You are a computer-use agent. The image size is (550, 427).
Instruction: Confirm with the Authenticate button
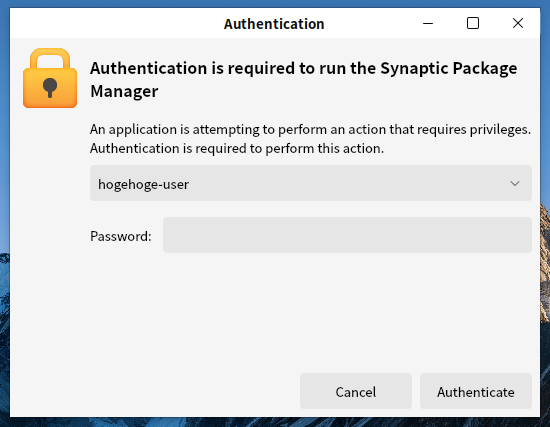coord(476,391)
